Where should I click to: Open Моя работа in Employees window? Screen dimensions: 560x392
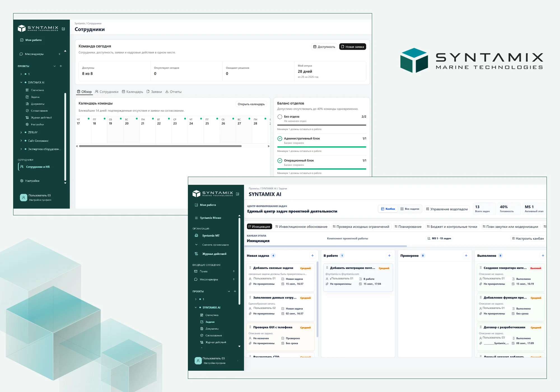click(x=31, y=40)
